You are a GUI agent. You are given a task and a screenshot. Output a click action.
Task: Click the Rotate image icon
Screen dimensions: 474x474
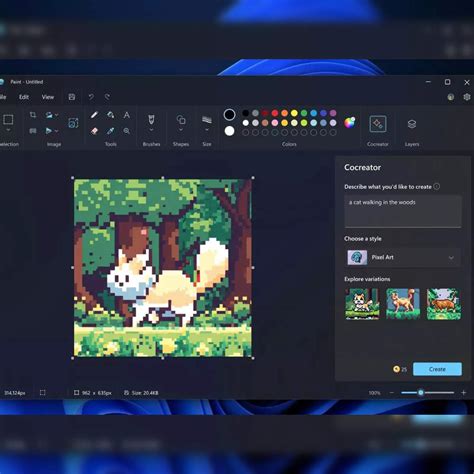pyautogui.click(x=49, y=115)
